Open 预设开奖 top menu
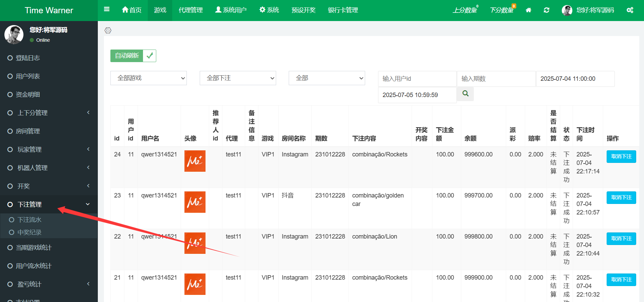 [x=304, y=10]
